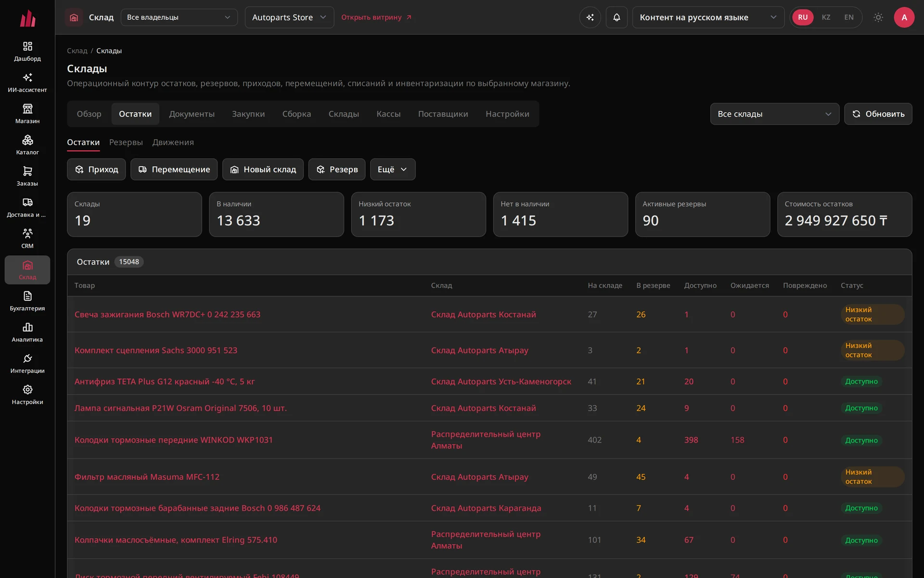
Task: Open the content language dropdown
Action: pyautogui.click(x=708, y=17)
